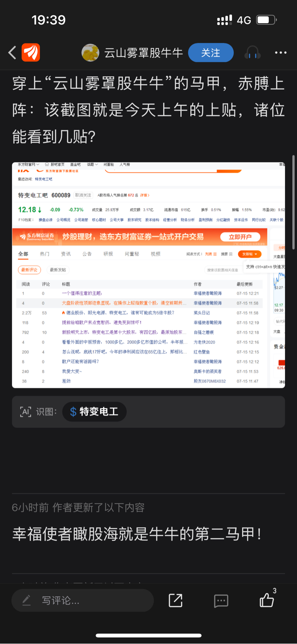The width and height of the screenshot is (297, 644).
Task: Tap the share icon
Action: 176,601
